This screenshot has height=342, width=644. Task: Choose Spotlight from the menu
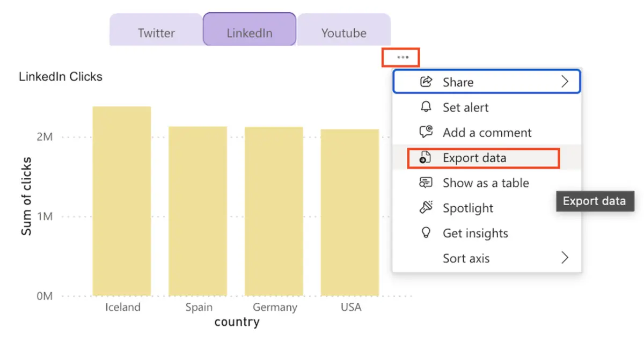[x=487, y=208]
